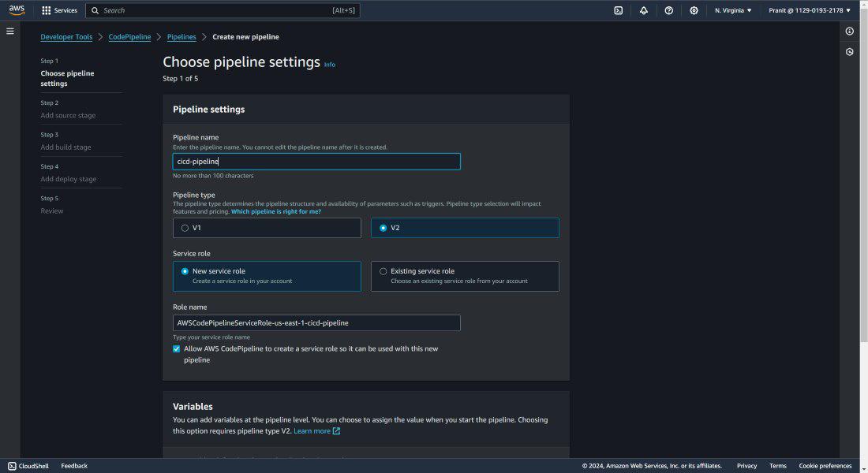Image resolution: width=868 pixels, height=473 pixels.
Task: Click 'No more than 100 characters' hint
Action: click(x=213, y=176)
